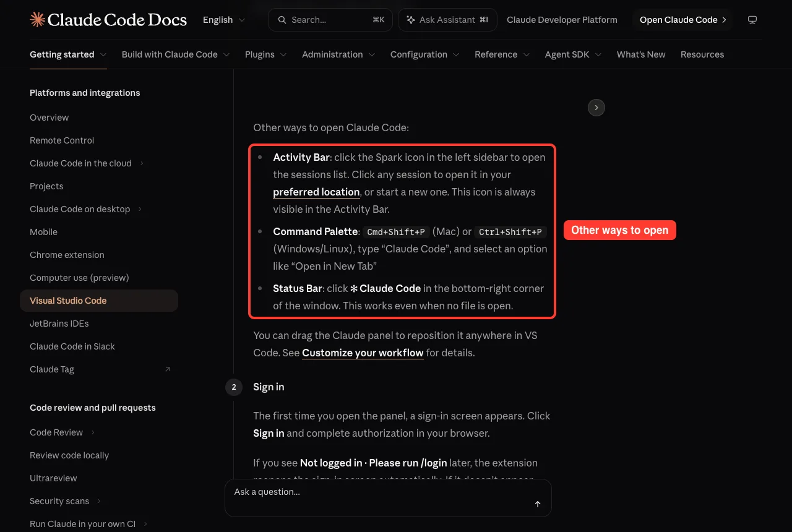The image size is (792, 532).
Task: Submit the question with the up-arrow icon
Action: click(x=538, y=504)
